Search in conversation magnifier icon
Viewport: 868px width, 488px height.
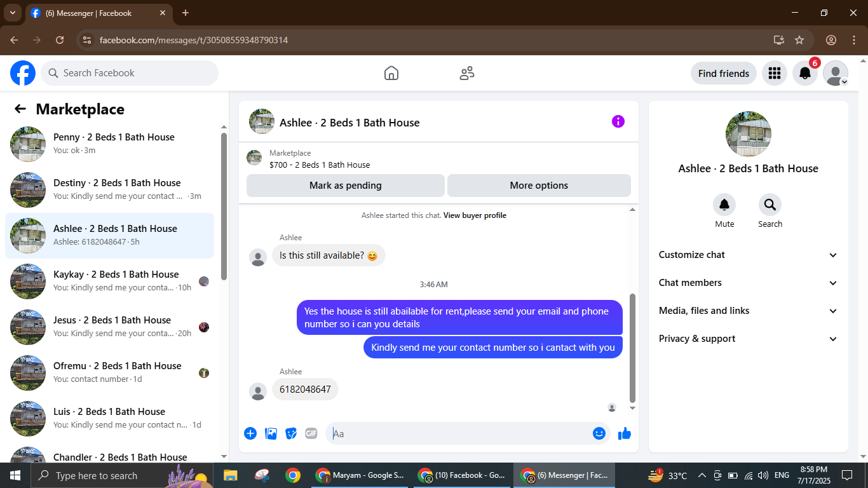pos(770,205)
